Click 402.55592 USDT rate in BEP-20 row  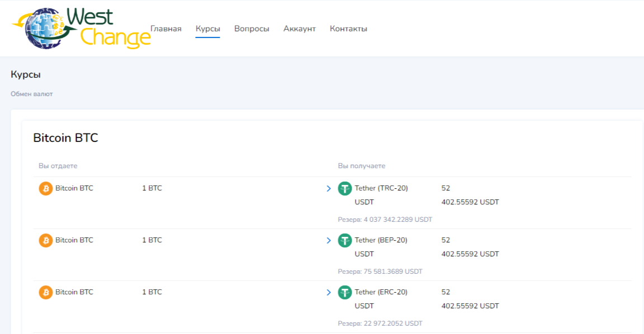coord(470,254)
